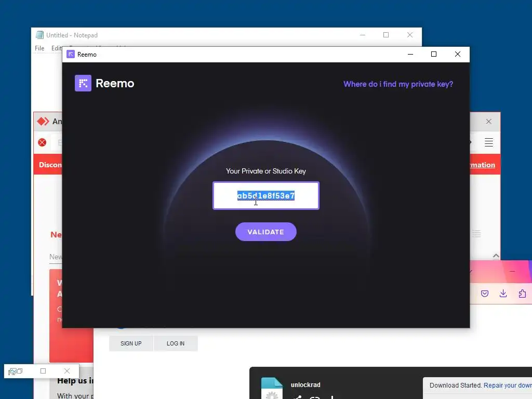Screen dimensions: 532x399
Task: Click the Reemo logo icon in header
Action: [x=83, y=83]
